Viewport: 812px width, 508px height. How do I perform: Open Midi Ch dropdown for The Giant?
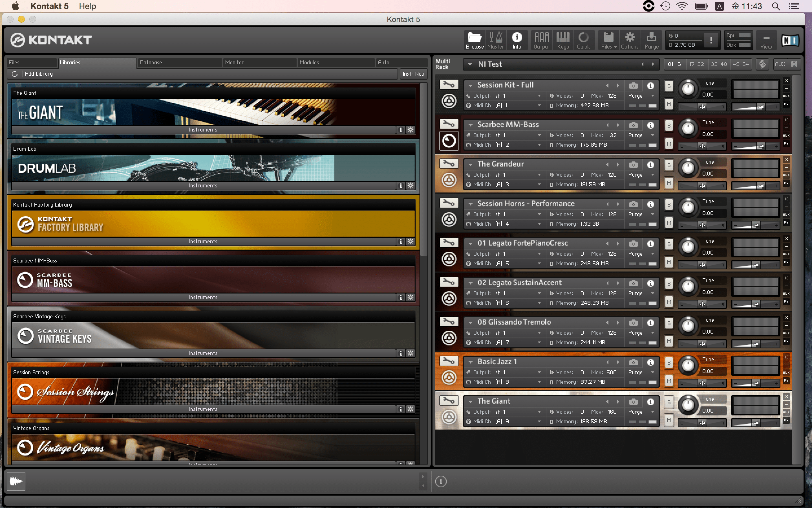pyautogui.click(x=539, y=421)
